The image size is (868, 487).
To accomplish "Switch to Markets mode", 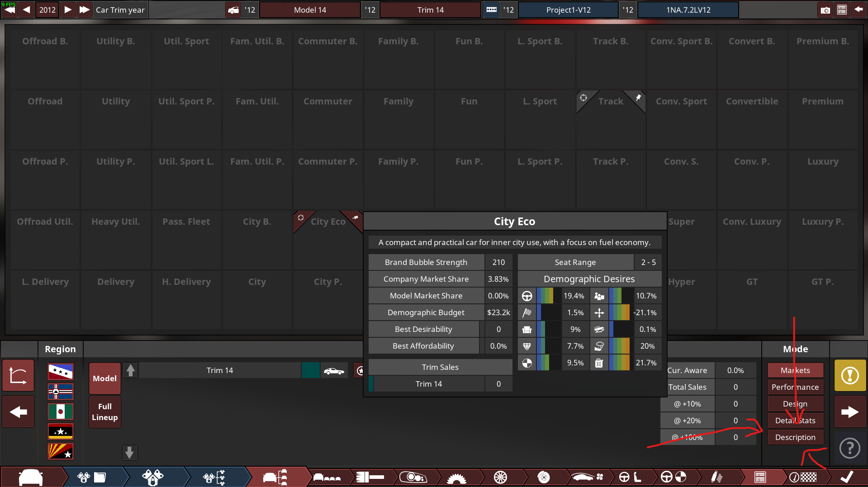I will [x=795, y=370].
